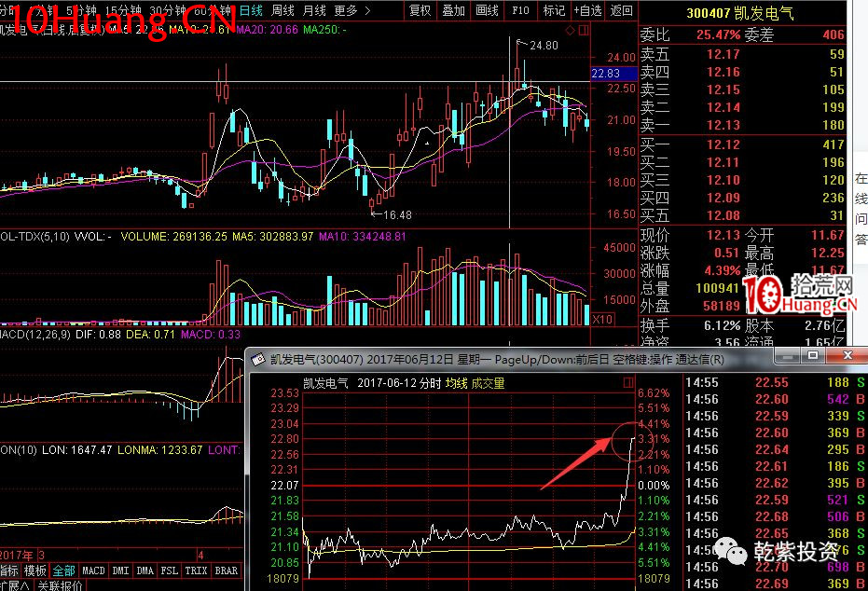Image resolution: width=868 pixels, height=591 pixels.
Task: Click the 16.48 low price label
Action: [397, 214]
